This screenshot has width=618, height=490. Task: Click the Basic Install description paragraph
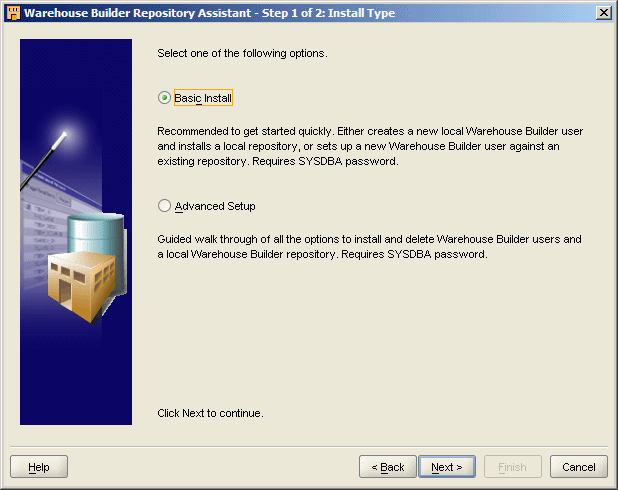click(x=370, y=146)
